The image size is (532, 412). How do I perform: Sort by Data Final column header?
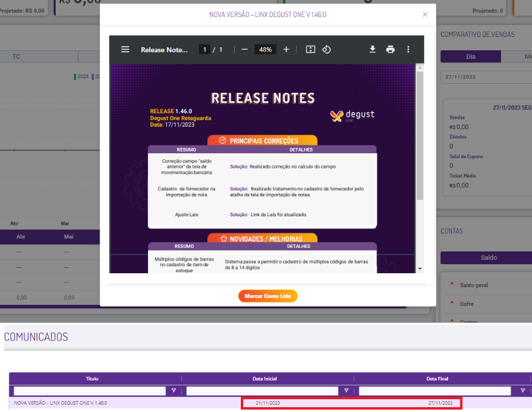tap(437, 379)
